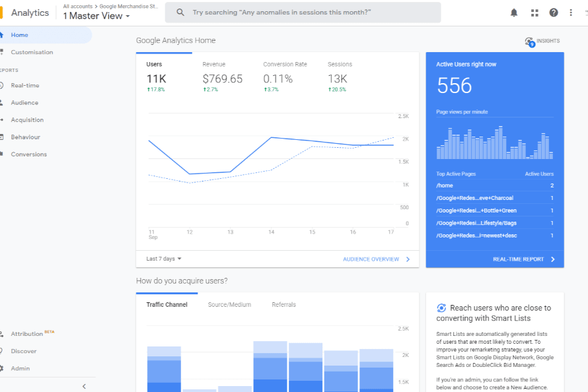Open the Google apps grid icon
This screenshot has height=392, width=588.
coord(534,13)
